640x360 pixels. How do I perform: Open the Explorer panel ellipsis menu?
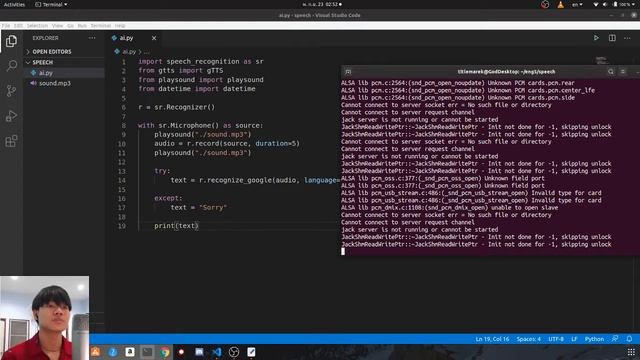tap(92, 38)
